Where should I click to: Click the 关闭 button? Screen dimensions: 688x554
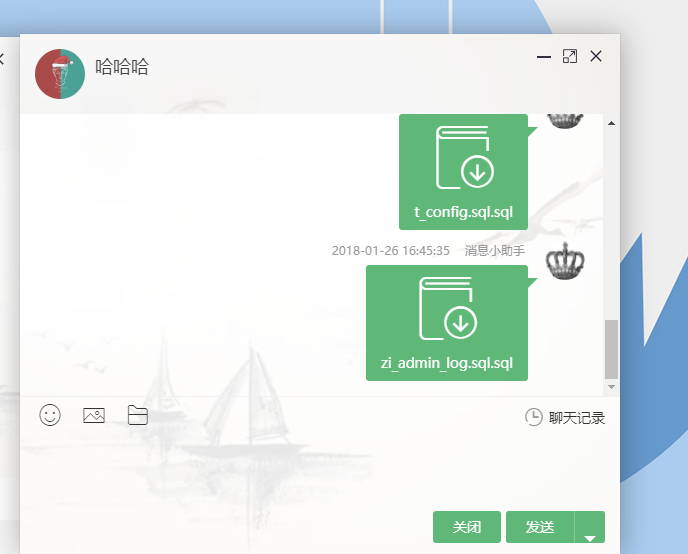pos(467,527)
